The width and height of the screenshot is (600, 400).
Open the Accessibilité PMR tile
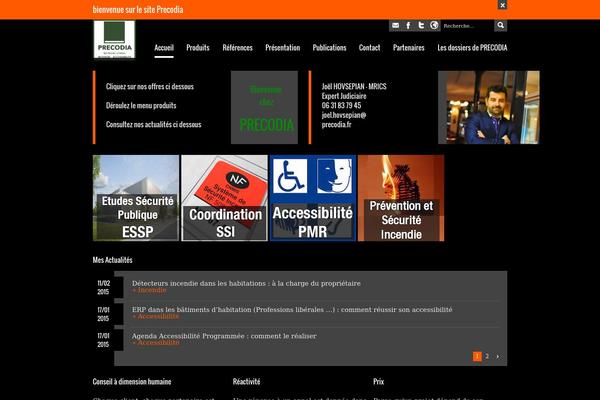tap(313, 198)
